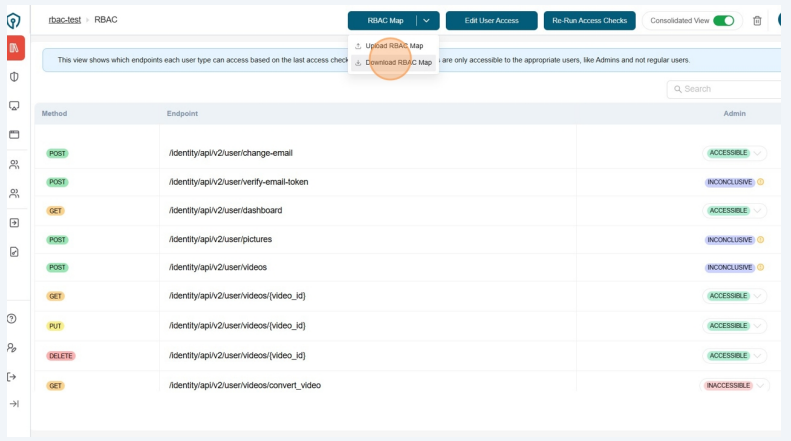Expand ACCESSIBLE dropdown for change-email endpoint
The image size is (791, 441).
click(x=759, y=153)
